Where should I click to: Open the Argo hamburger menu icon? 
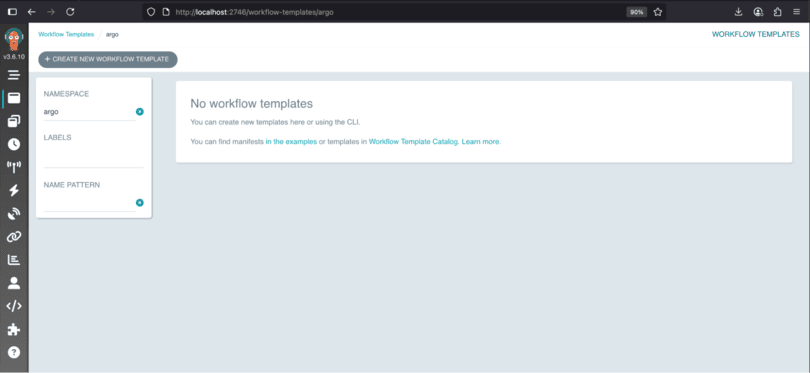[x=14, y=75]
